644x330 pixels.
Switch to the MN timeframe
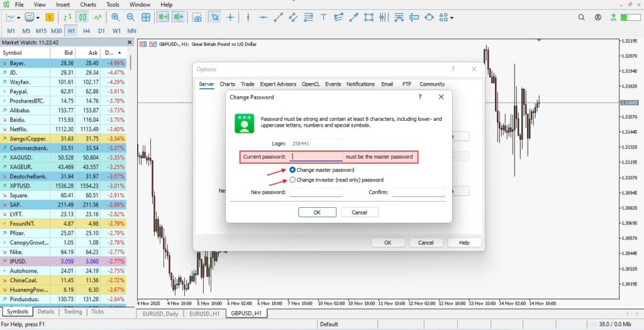point(131,31)
